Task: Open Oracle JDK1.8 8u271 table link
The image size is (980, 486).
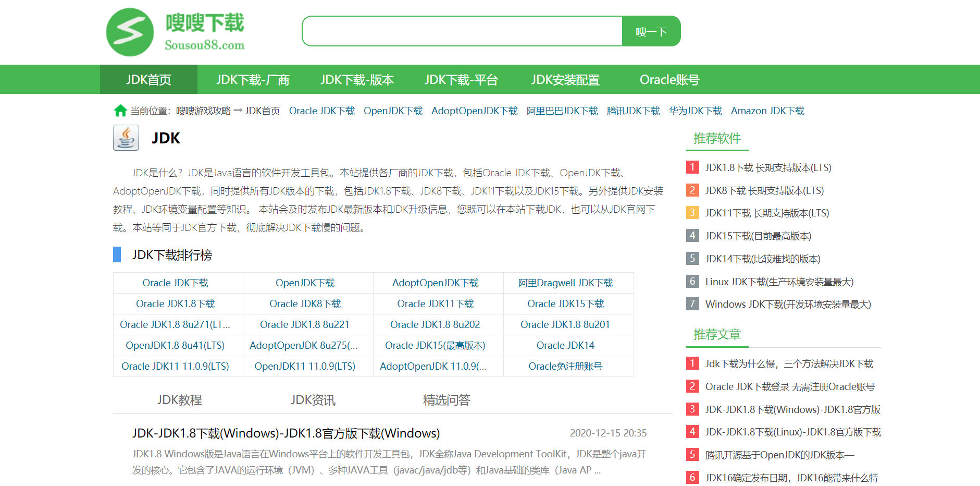Action: coord(175,324)
